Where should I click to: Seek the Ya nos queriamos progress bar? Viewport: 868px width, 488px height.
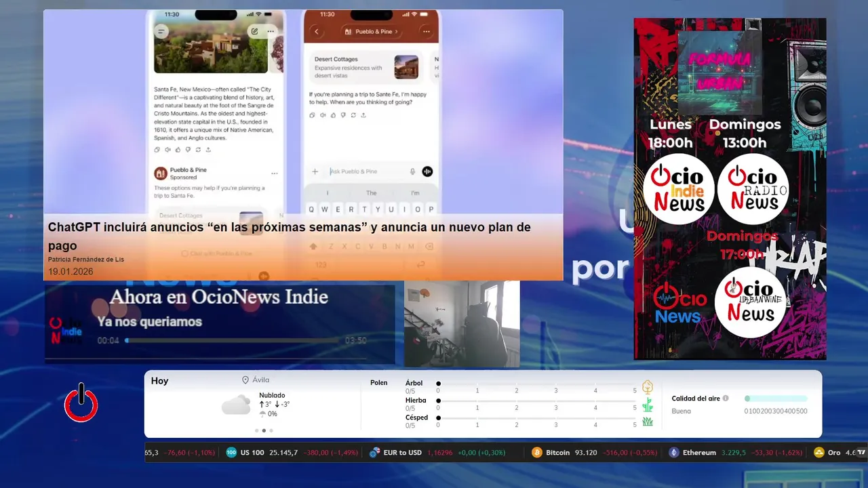pos(233,340)
